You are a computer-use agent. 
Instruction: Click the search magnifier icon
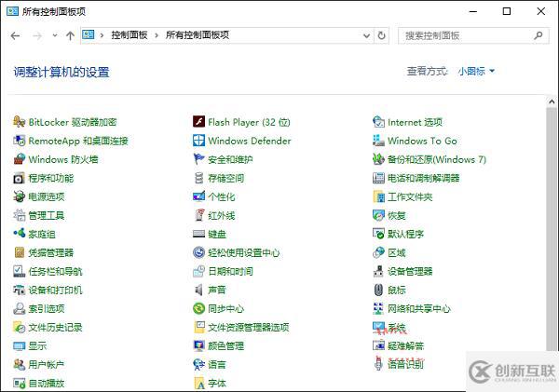(x=539, y=35)
